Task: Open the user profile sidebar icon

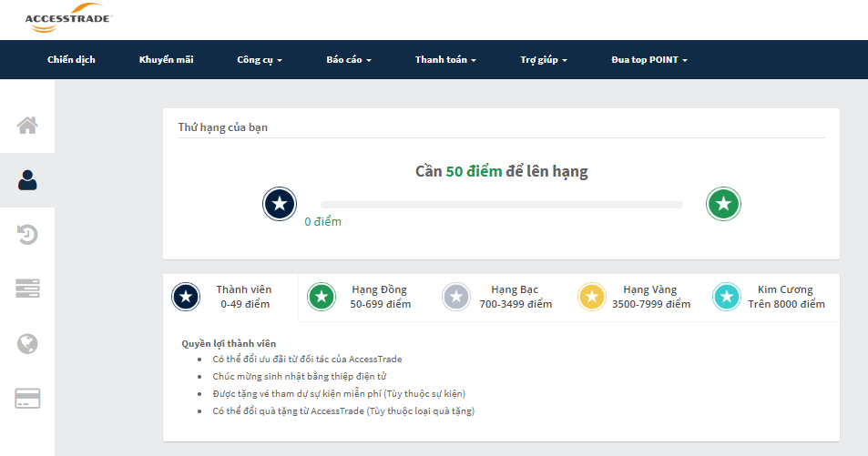Action: 27,180
